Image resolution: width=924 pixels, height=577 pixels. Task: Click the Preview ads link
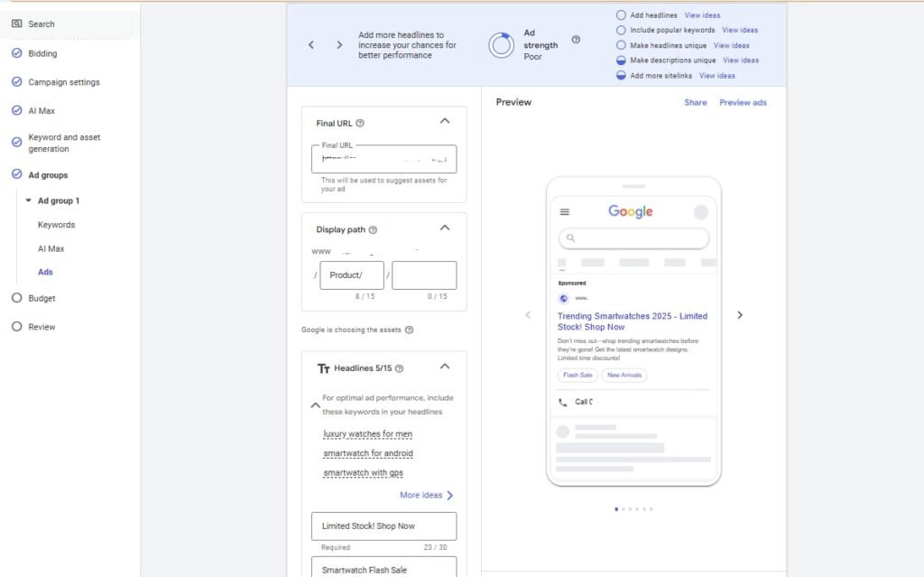click(x=743, y=103)
